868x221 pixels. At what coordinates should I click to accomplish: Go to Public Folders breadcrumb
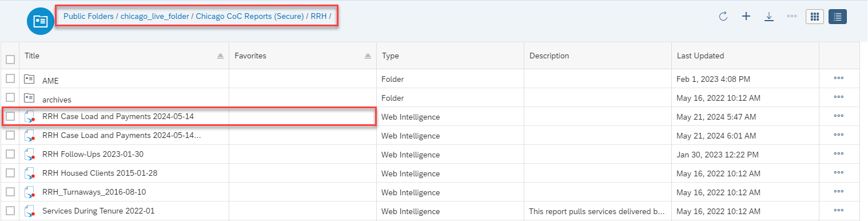click(89, 16)
